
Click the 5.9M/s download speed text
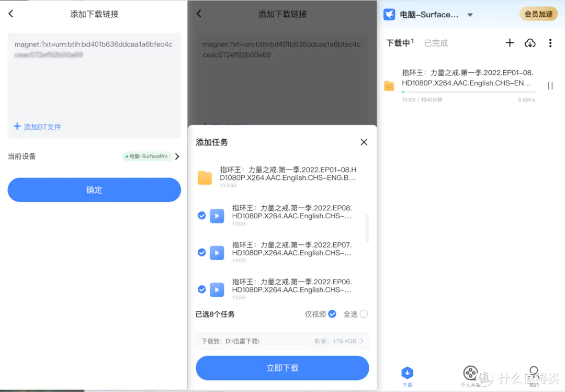pyautogui.click(x=527, y=99)
